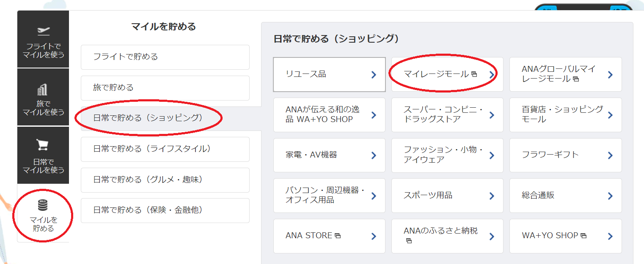The height and width of the screenshot is (264, 644).
Task: Click the chevron on スーパー・コンビニ・ドラッグストア tile
Action: pyautogui.click(x=492, y=115)
